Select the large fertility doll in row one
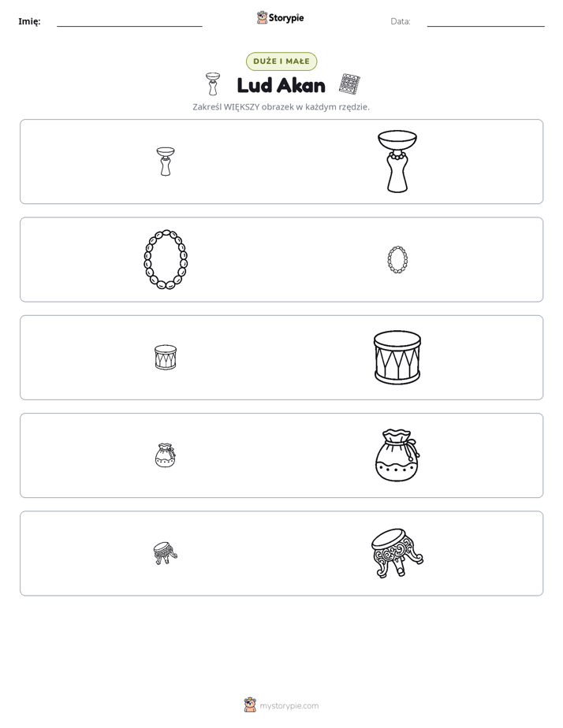Viewport: 563px width, 728px height. (397, 162)
